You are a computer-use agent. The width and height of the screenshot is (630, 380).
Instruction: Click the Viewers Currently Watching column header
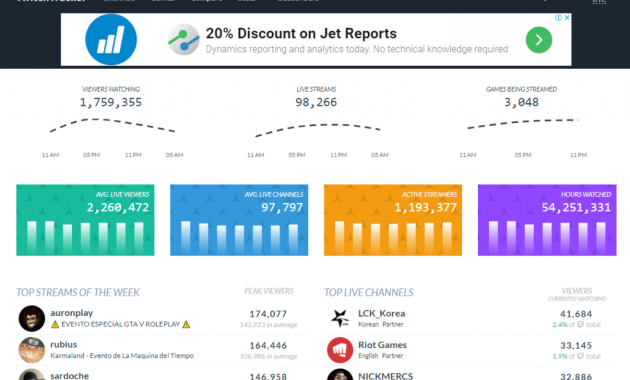[577, 294]
